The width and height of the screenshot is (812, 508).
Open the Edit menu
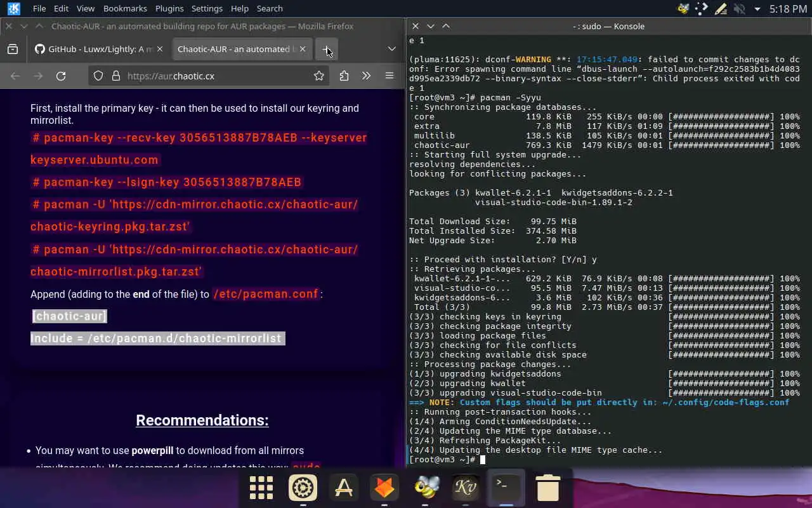tap(61, 8)
